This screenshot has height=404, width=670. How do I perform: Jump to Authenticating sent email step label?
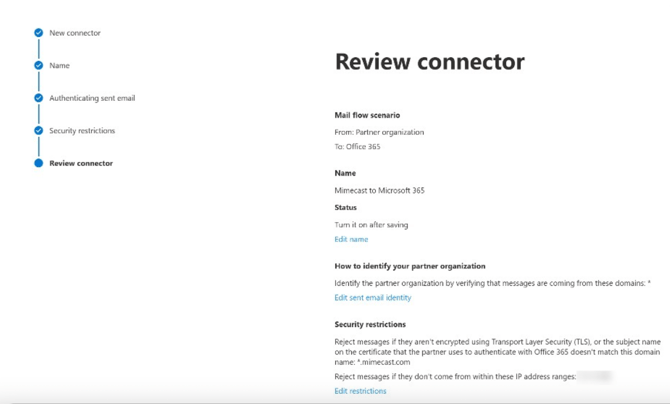pyautogui.click(x=92, y=98)
